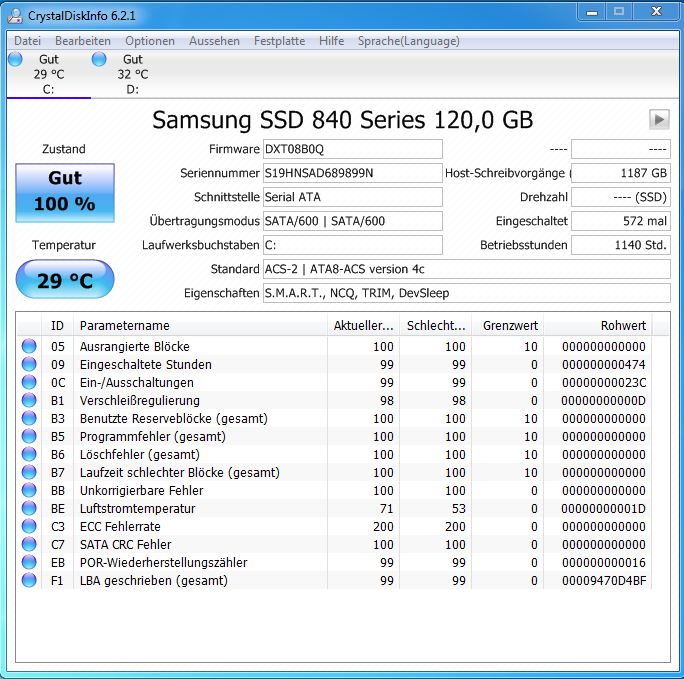Click status icon of LBA geschrieben row
Image resolution: width=684 pixels, height=679 pixels.
(29, 580)
